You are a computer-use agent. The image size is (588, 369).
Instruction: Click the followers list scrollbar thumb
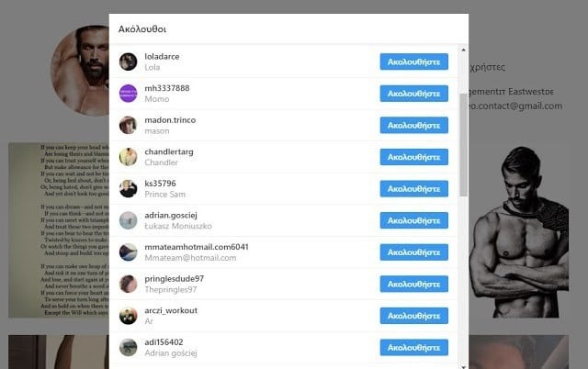pos(463,145)
